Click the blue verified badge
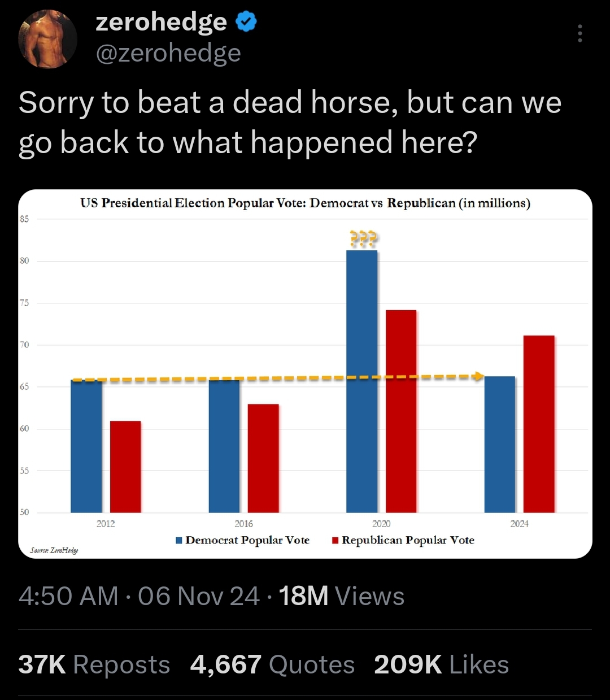The width and height of the screenshot is (610, 700). (x=246, y=22)
